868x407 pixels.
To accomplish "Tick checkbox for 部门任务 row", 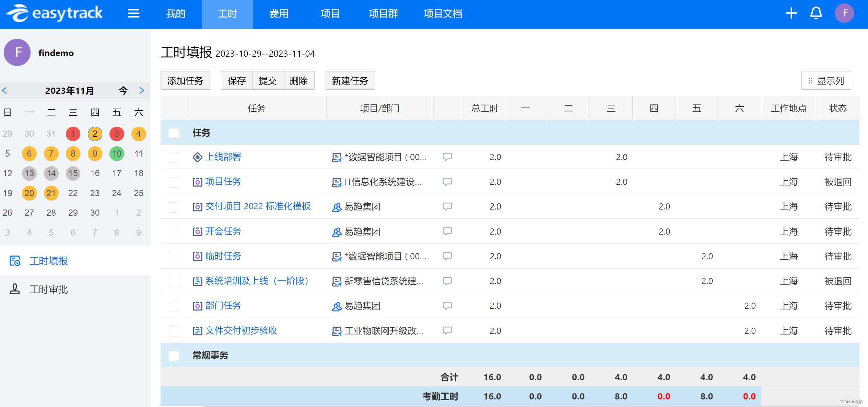I will [x=174, y=306].
